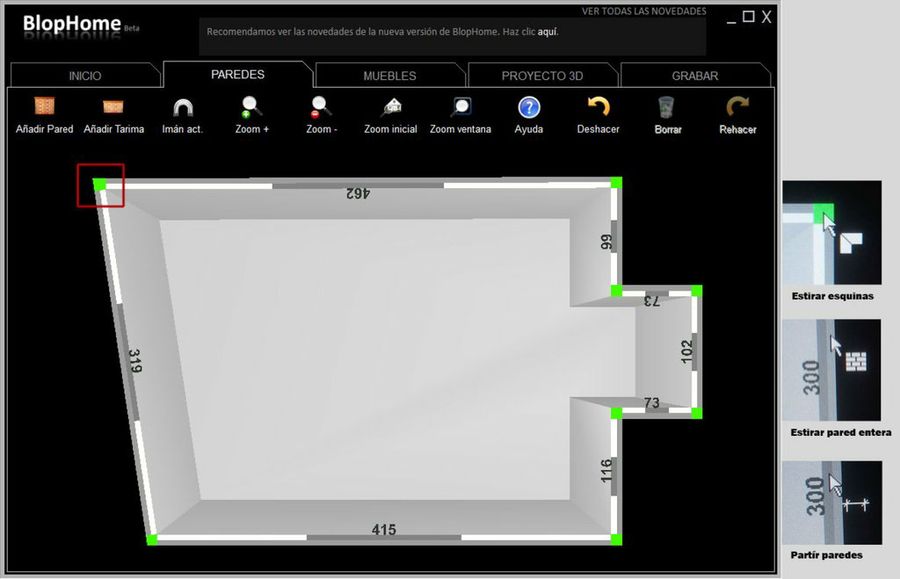Click the Estirar esquinas thumbnail
The image size is (900, 579).
(831, 233)
